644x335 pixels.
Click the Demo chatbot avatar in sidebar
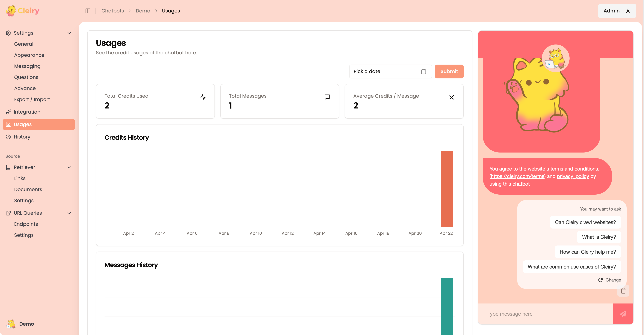[11, 324]
